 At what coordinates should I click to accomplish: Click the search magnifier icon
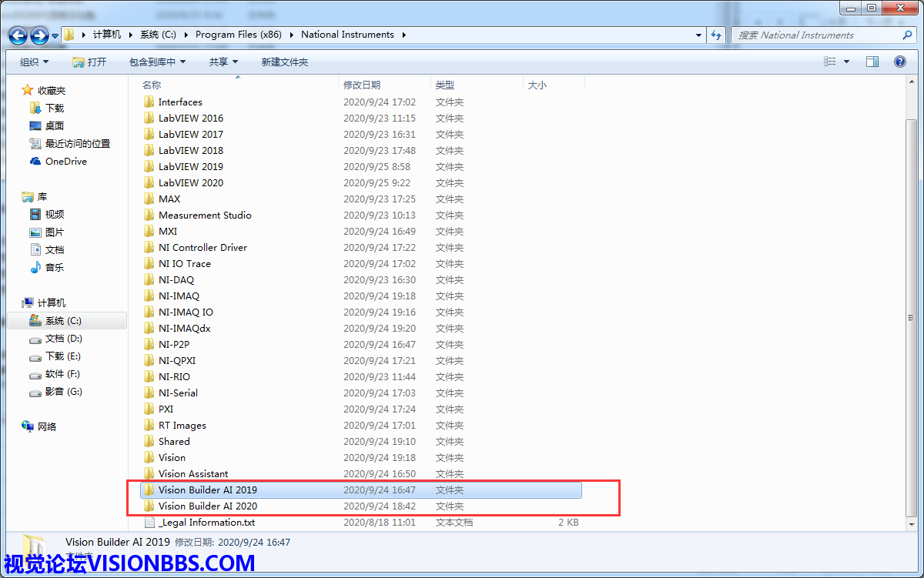(x=907, y=35)
